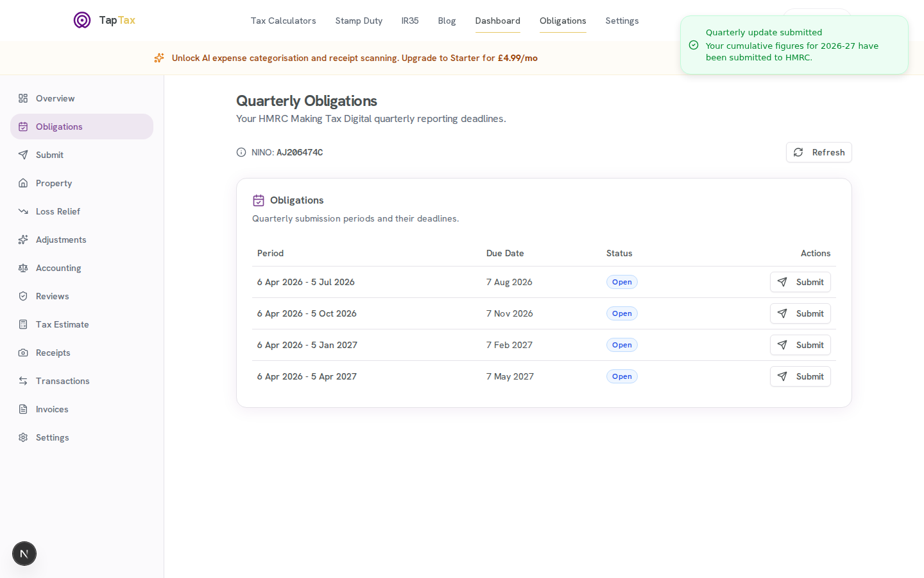Image resolution: width=924 pixels, height=578 pixels.
Task: Open the Blog link in header
Action: click(x=447, y=21)
